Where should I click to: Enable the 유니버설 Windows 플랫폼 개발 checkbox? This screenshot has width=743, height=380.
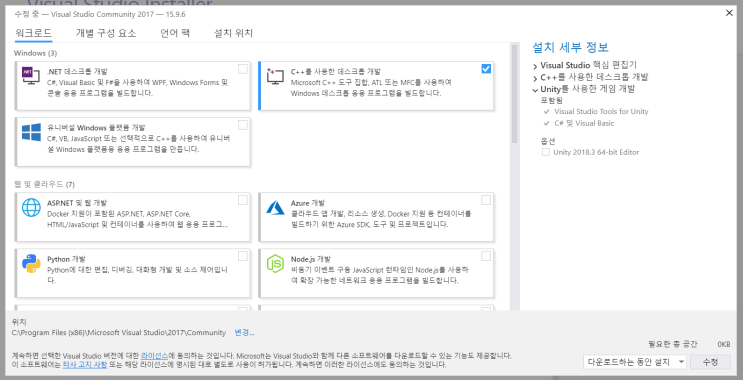[x=243, y=125]
